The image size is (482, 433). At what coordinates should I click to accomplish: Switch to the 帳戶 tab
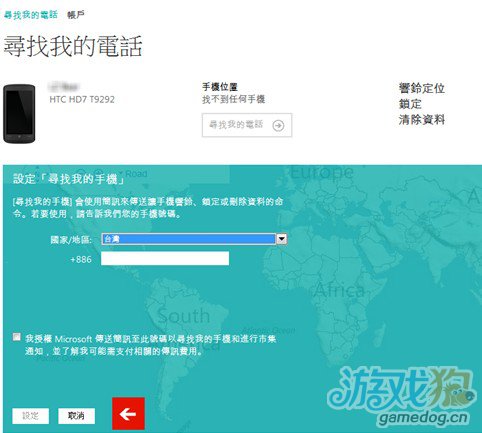(76, 15)
